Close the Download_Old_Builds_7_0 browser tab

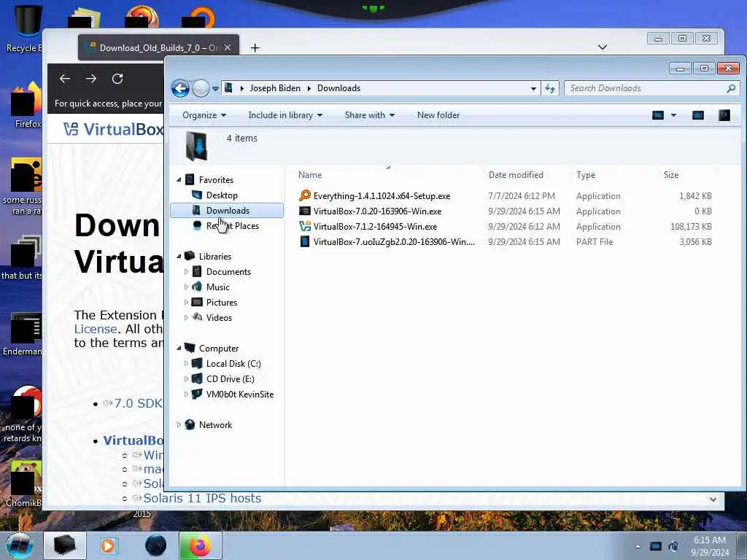228,47
